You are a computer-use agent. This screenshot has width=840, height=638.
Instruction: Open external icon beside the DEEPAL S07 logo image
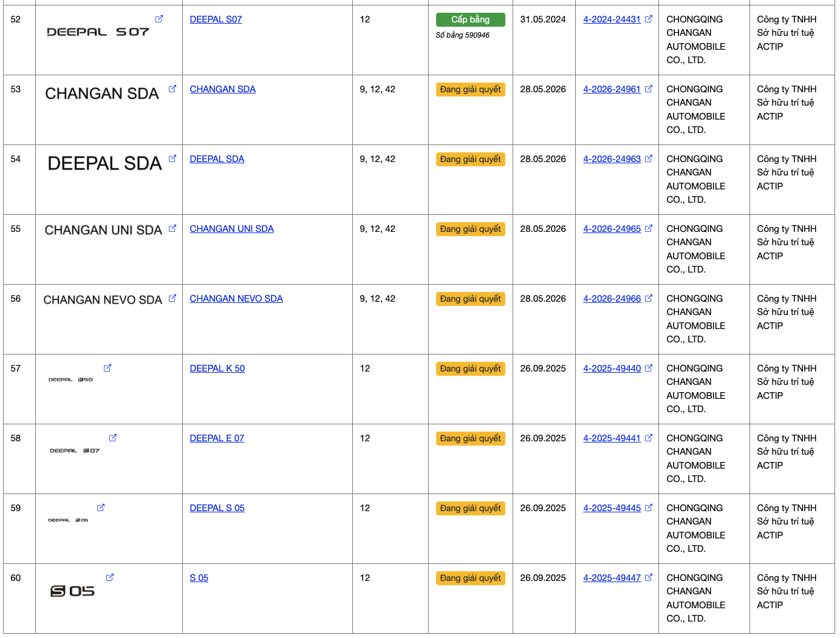tap(159, 19)
